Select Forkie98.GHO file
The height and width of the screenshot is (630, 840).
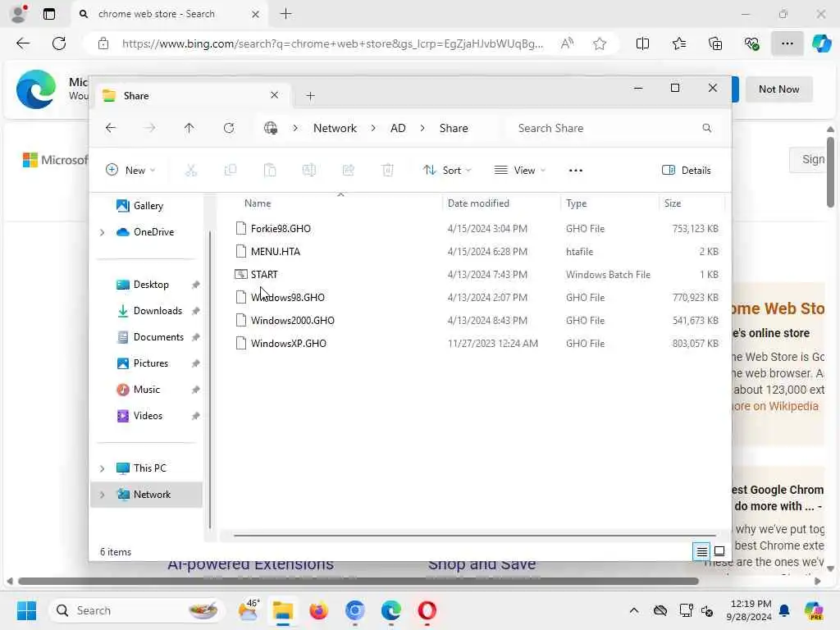tap(281, 229)
